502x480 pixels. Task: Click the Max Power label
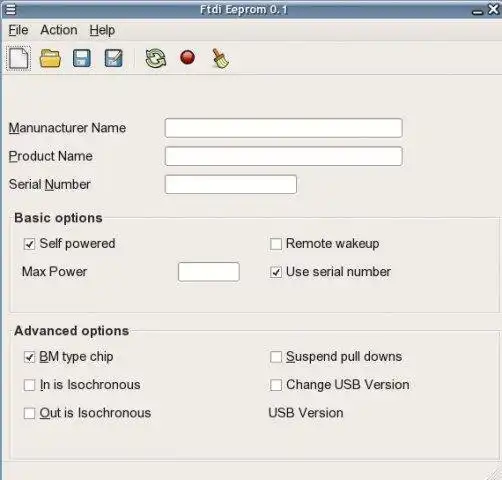54,272
